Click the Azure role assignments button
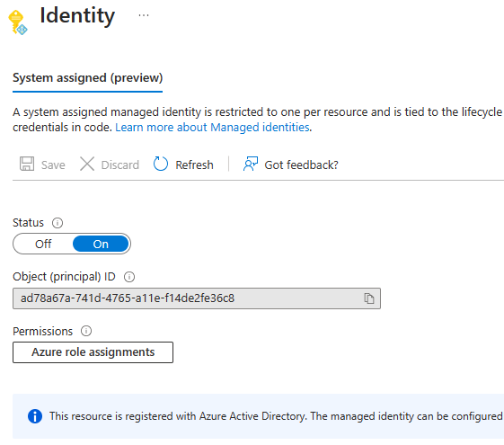This screenshot has width=504, height=445. click(x=93, y=352)
